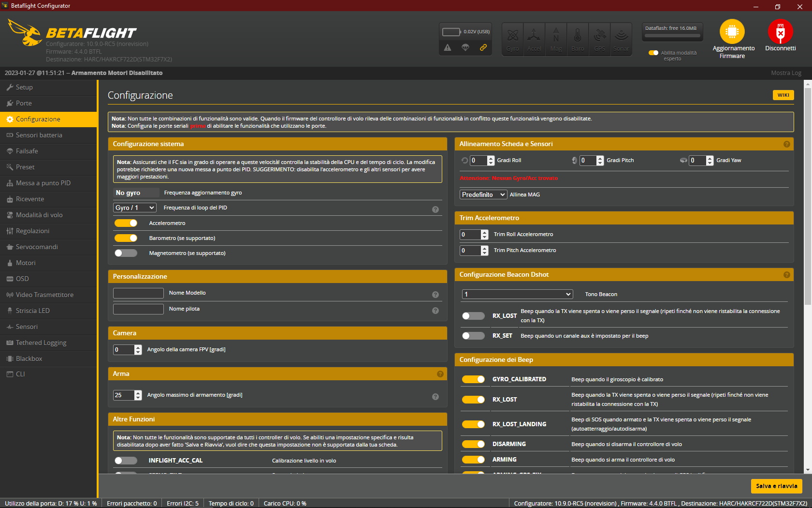
Task: Open the Motori tab
Action: tap(48, 263)
